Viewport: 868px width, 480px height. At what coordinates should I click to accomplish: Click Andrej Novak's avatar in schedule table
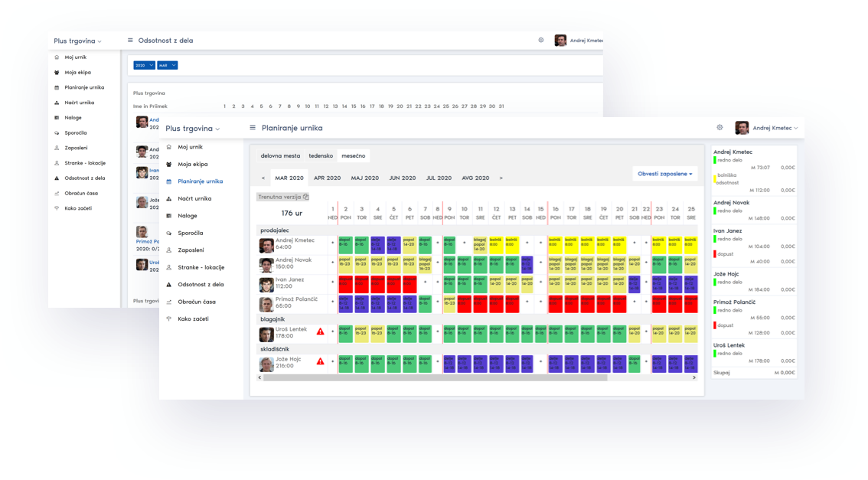click(x=266, y=265)
